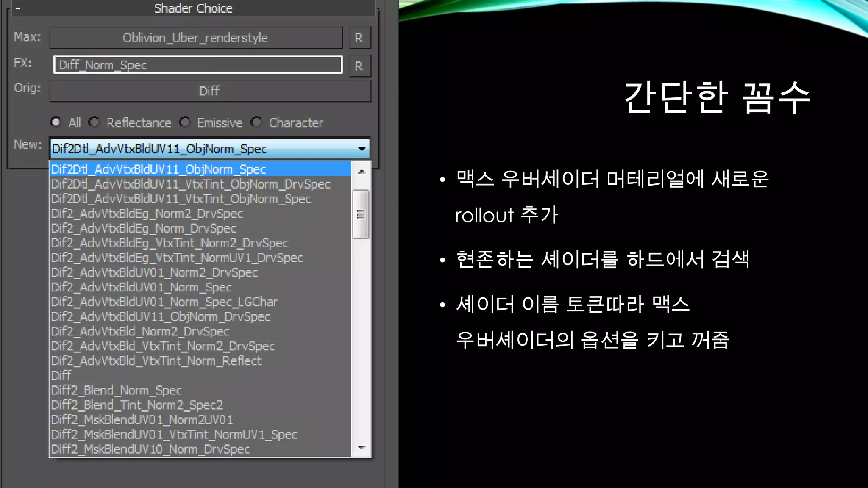Image resolution: width=868 pixels, height=488 pixels.
Task: Select the Emissive radio button
Action: click(x=185, y=122)
